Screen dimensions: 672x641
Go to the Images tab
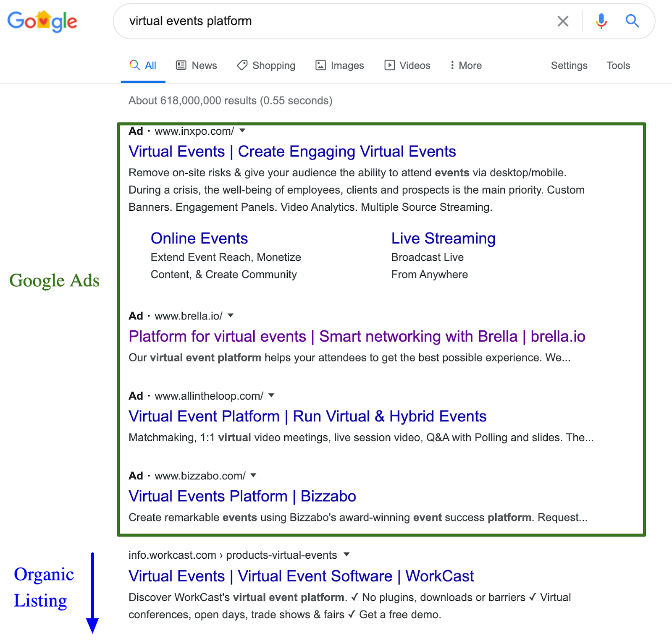coord(339,65)
